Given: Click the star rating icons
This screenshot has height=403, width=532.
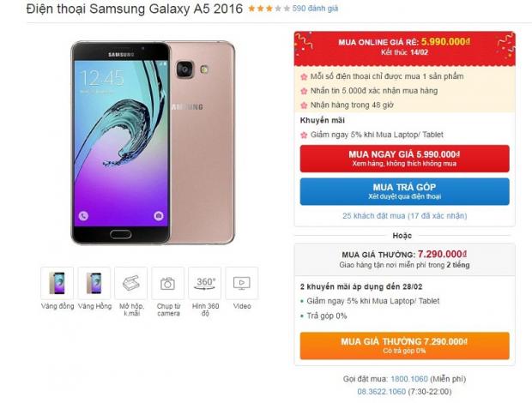Looking at the screenshot, I should click(x=269, y=9).
